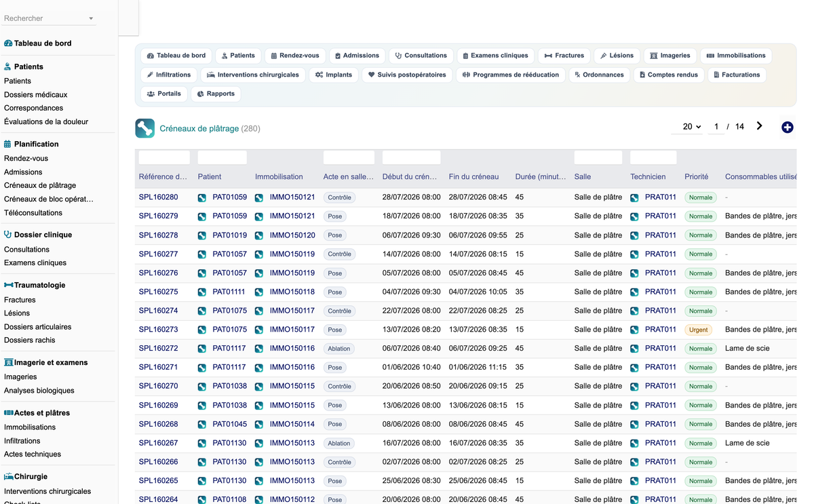The height and width of the screenshot is (504, 814).
Task: Open technician icon in SPL160267 row
Action: click(634, 444)
